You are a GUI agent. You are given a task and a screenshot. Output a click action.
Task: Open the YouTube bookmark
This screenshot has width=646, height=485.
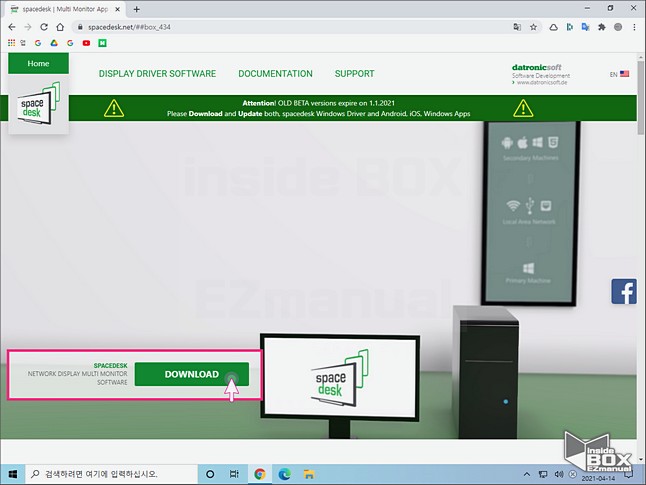[86, 43]
